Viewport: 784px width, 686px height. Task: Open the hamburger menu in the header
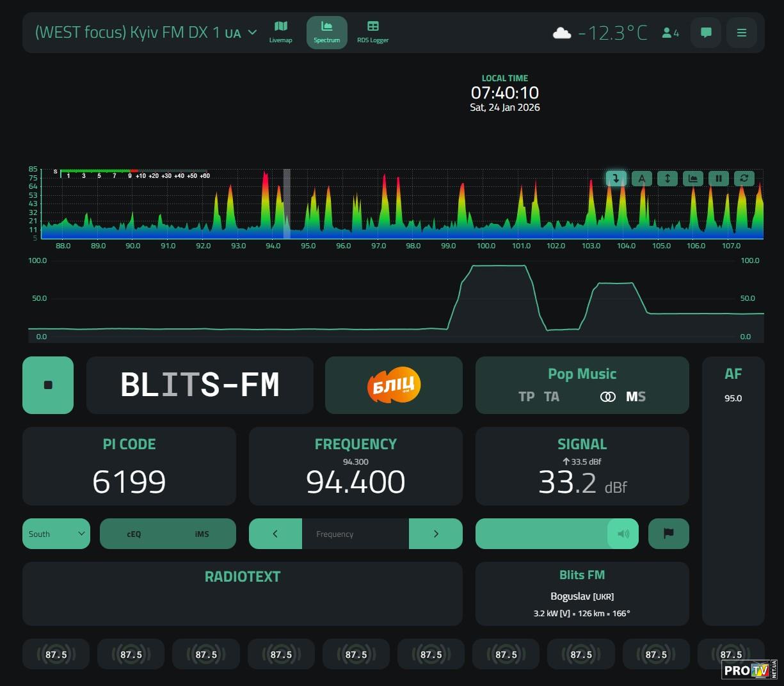click(742, 33)
